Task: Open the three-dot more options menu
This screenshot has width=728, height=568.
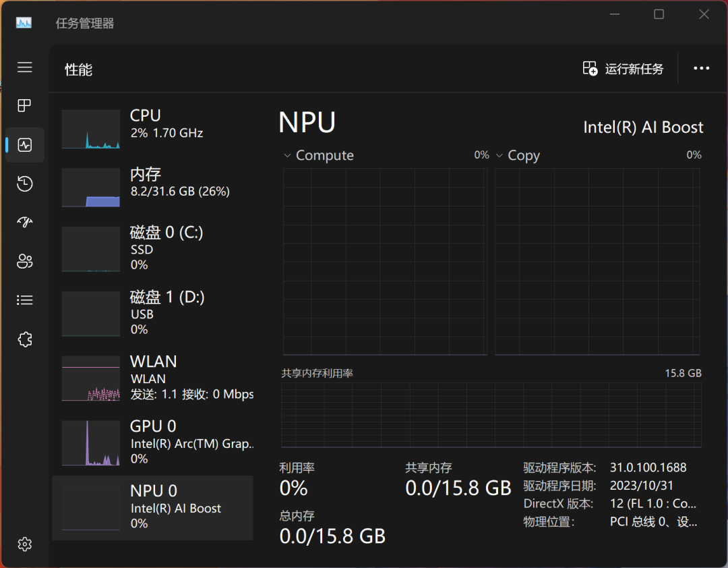Action: click(701, 68)
